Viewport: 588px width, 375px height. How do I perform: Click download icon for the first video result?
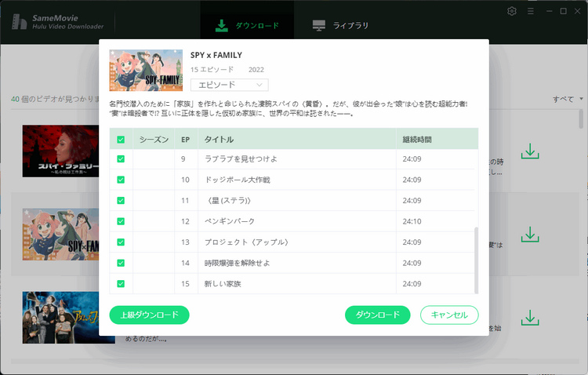(x=530, y=151)
